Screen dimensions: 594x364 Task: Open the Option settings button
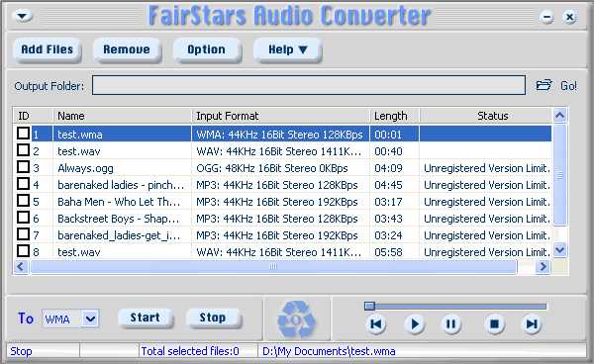(207, 49)
